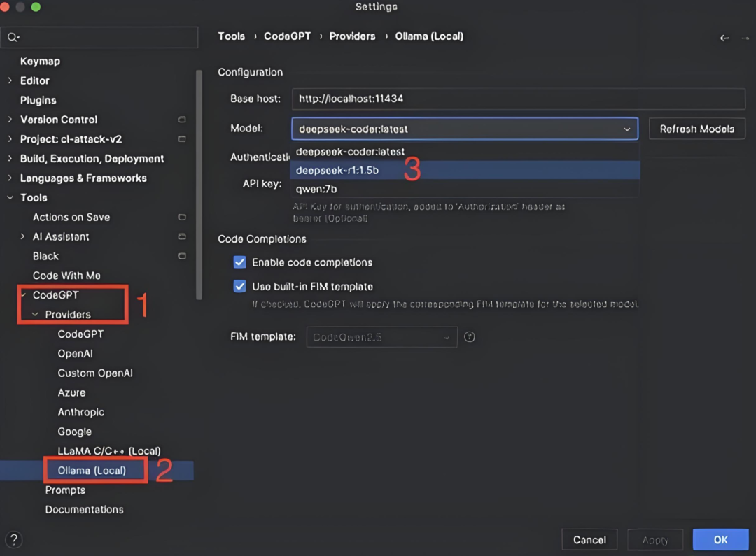Image resolution: width=756 pixels, height=556 pixels.
Task: Open the Prompts settings page
Action: (x=65, y=490)
